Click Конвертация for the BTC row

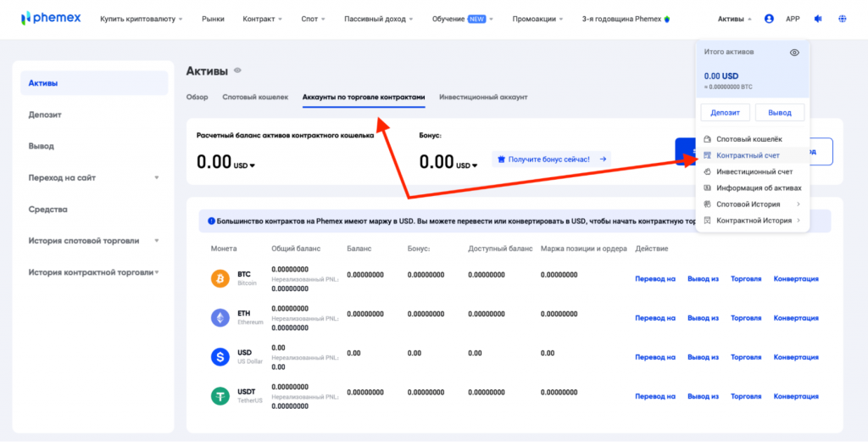[796, 279]
